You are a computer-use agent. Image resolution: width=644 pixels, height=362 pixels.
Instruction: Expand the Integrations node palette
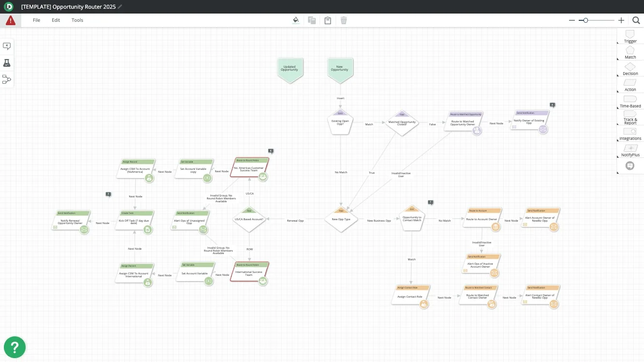click(630, 133)
